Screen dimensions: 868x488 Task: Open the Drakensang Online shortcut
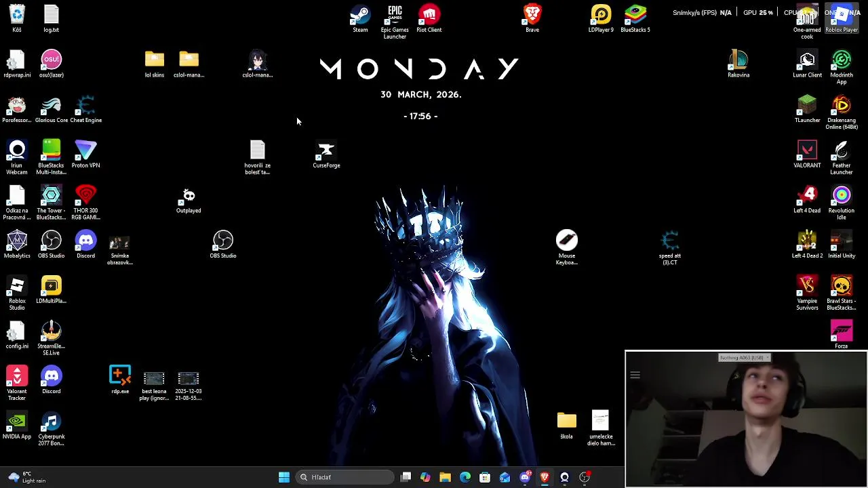pos(842,112)
